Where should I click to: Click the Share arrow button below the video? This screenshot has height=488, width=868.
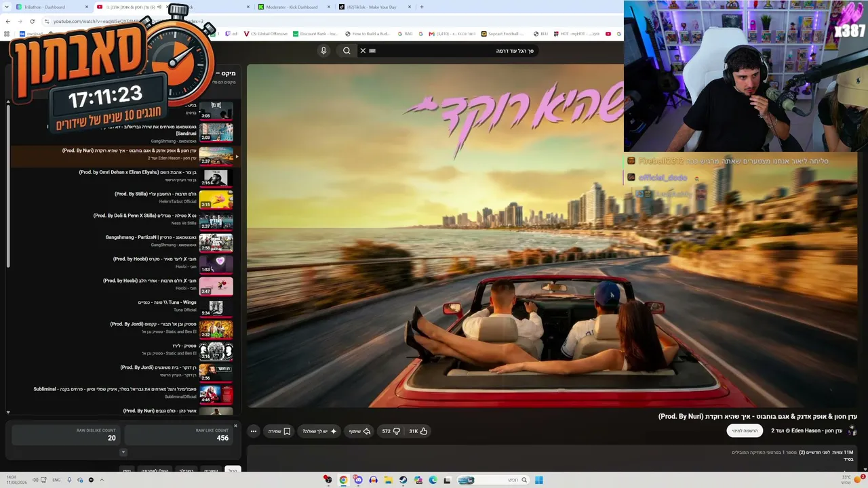click(x=359, y=431)
